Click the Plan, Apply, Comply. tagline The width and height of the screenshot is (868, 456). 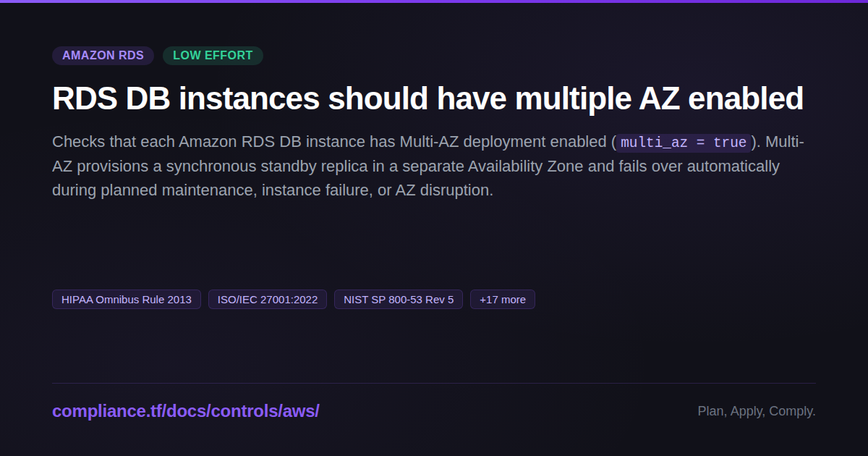point(757,411)
